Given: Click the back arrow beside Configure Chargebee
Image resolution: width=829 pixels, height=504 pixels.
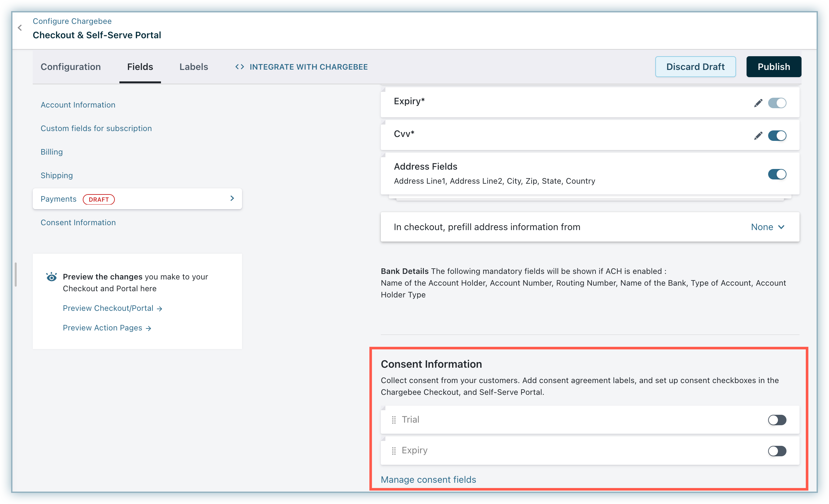Looking at the screenshot, I should point(20,28).
